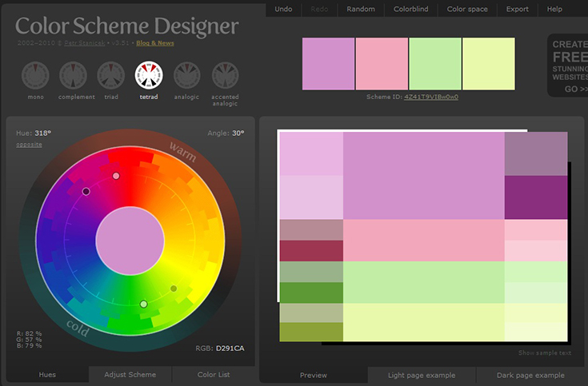Click the light green scheme swatch
This screenshot has height=386, width=588.
(x=434, y=64)
